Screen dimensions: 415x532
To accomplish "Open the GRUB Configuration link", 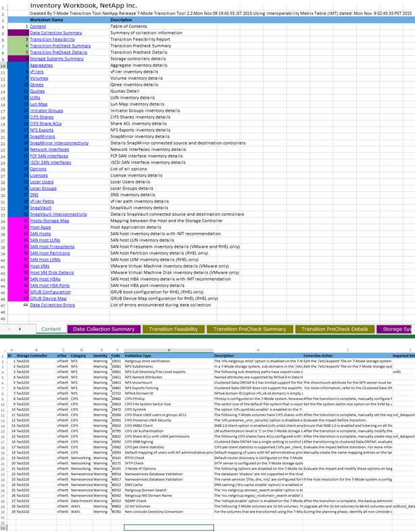I will coord(50,292).
